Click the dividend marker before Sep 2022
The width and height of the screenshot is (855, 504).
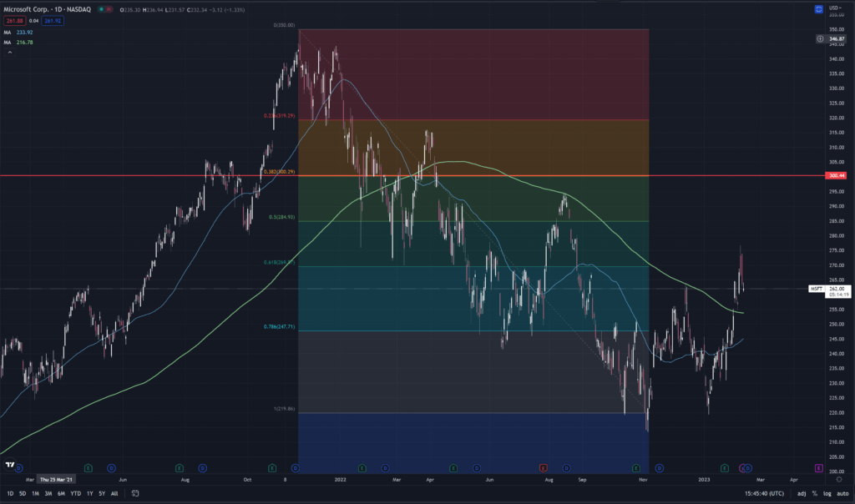567,468
